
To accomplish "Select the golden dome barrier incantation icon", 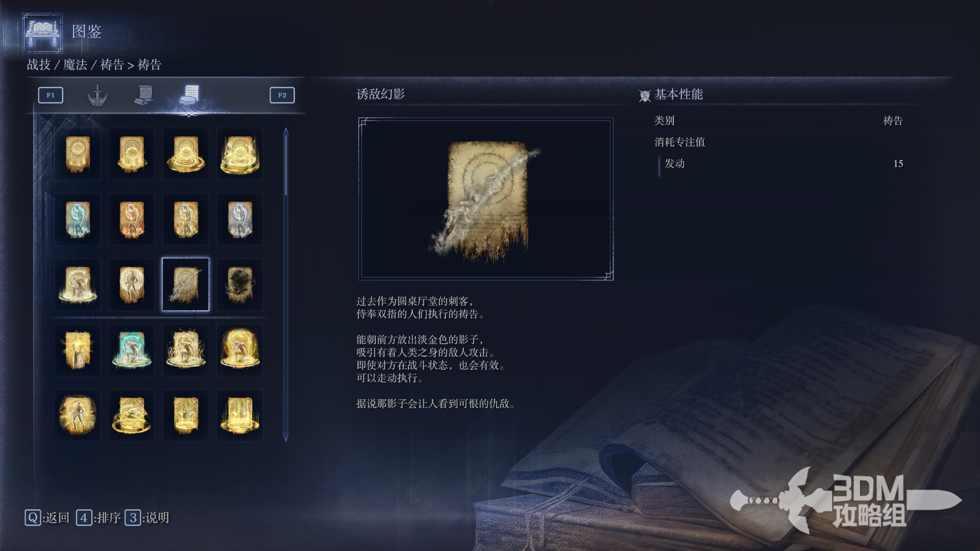I will [240, 350].
